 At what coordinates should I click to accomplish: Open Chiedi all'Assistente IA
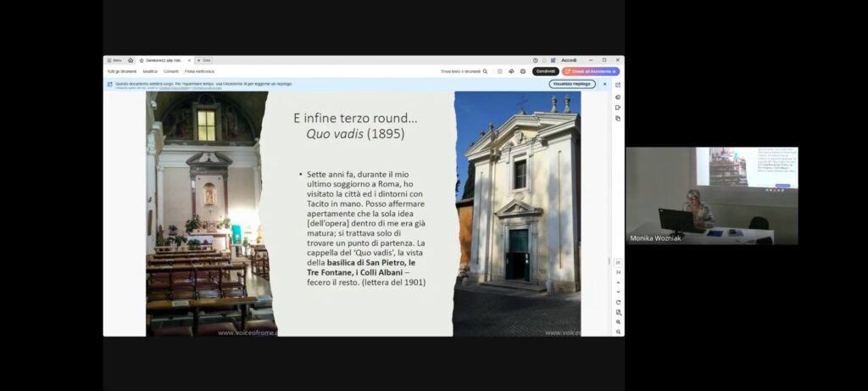590,71
